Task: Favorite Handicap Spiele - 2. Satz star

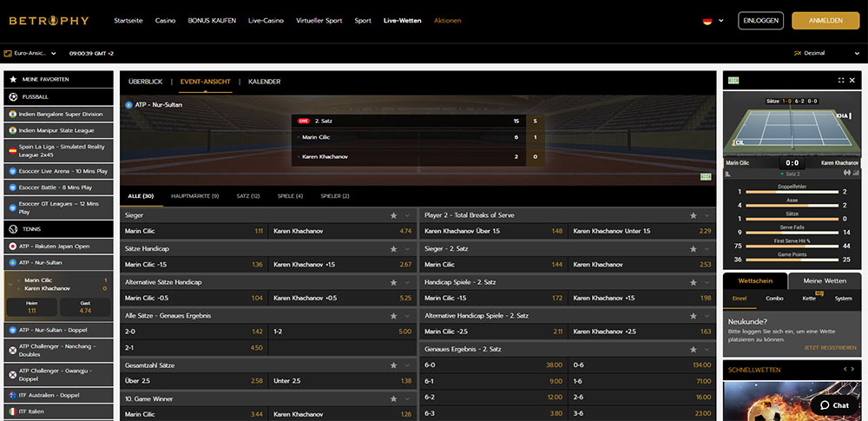Action: tap(693, 282)
